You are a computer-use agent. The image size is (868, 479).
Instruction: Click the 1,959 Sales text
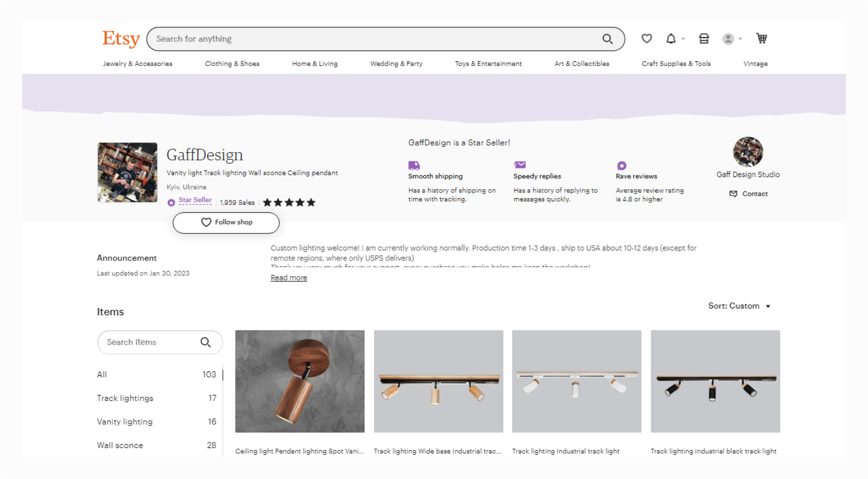pos(237,202)
